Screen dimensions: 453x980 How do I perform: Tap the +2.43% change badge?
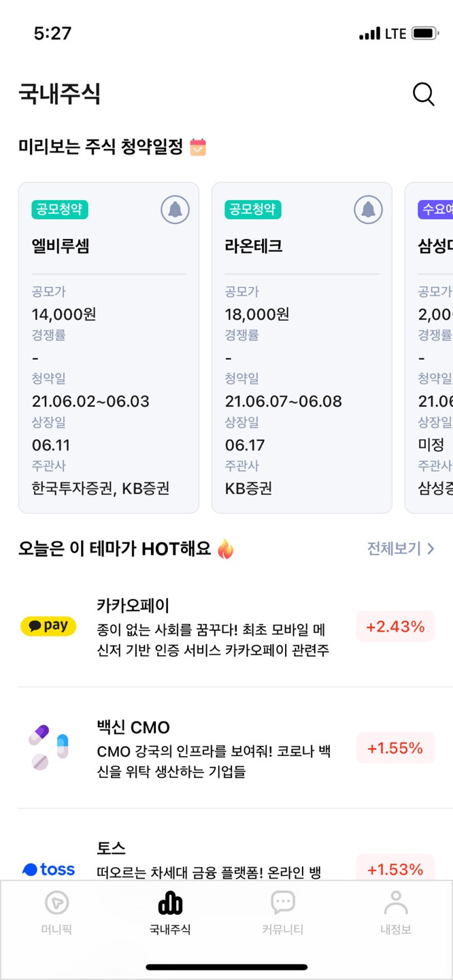[395, 626]
